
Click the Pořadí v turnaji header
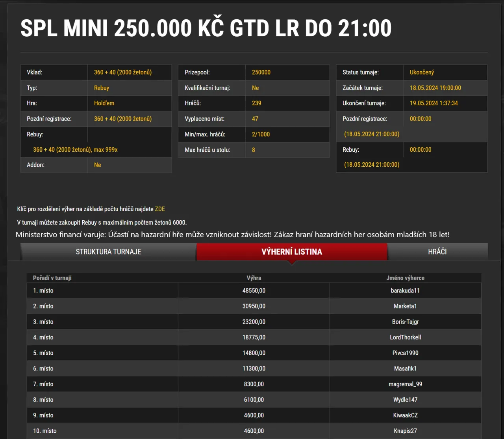click(x=52, y=278)
